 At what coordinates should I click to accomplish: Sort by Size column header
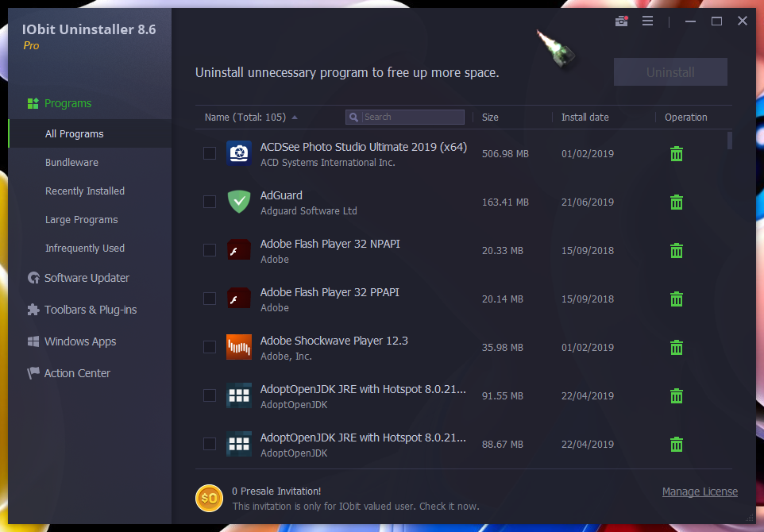click(490, 118)
